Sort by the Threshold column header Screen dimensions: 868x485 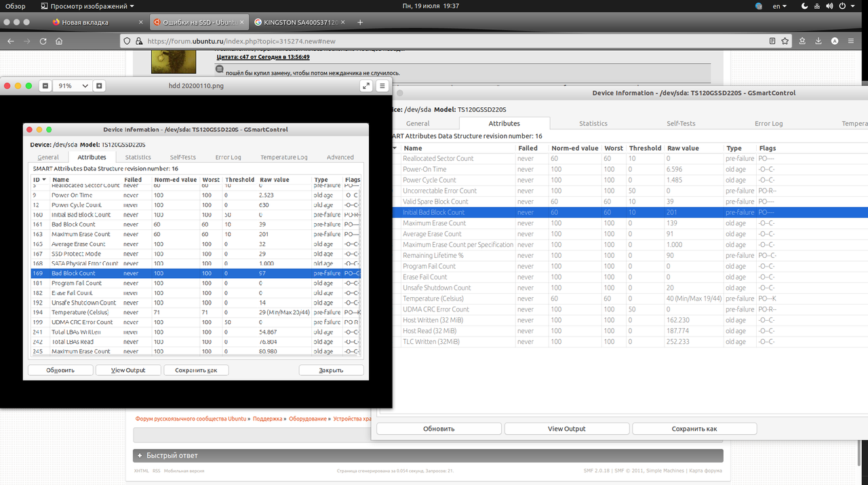(645, 148)
